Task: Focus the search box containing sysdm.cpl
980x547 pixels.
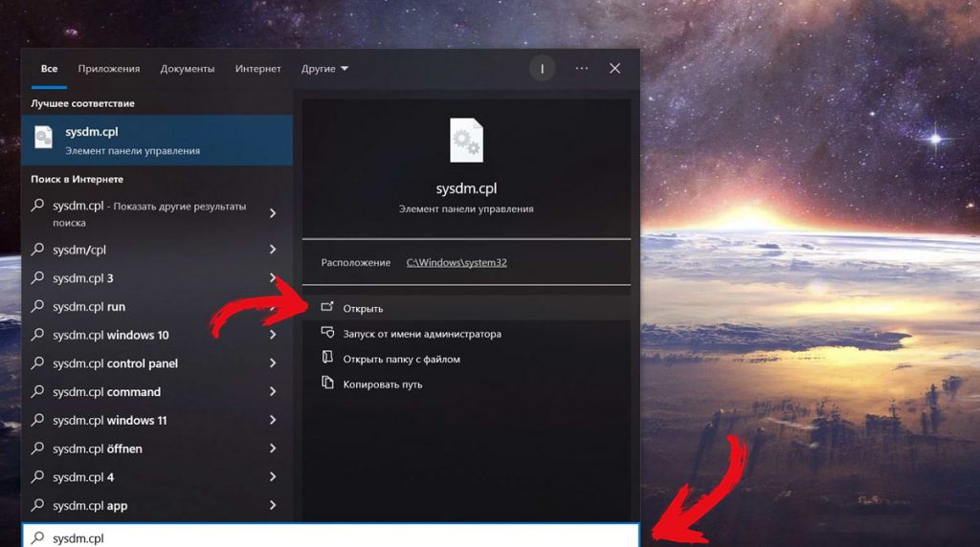Action: [331, 536]
